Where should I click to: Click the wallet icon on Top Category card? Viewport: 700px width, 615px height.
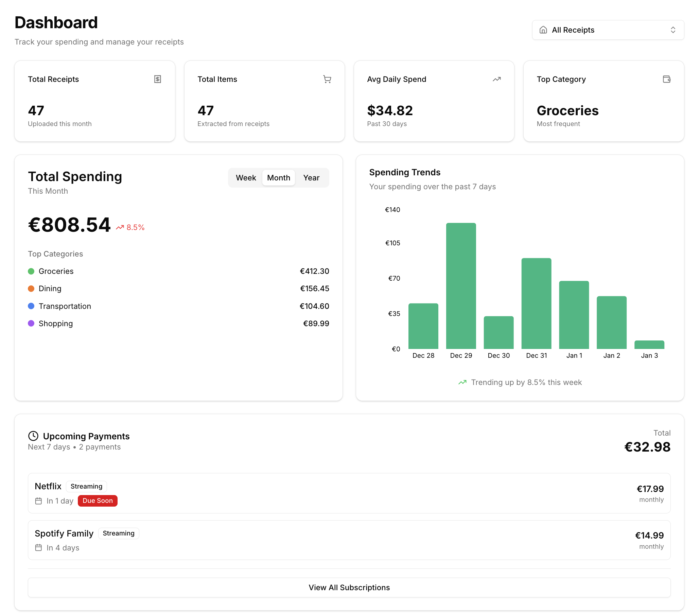click(x=667, y=79)
